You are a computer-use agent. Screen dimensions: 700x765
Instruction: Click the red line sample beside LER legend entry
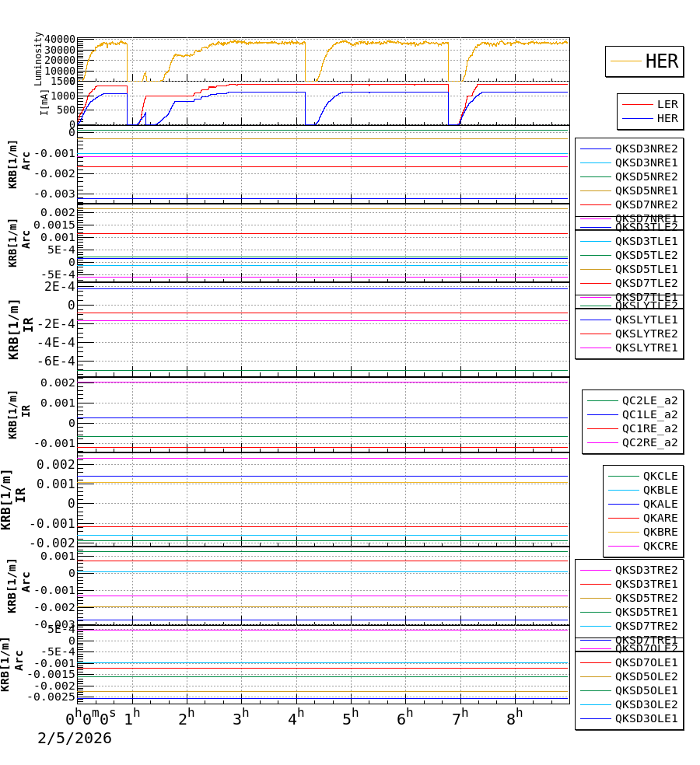tap(638, 104)
